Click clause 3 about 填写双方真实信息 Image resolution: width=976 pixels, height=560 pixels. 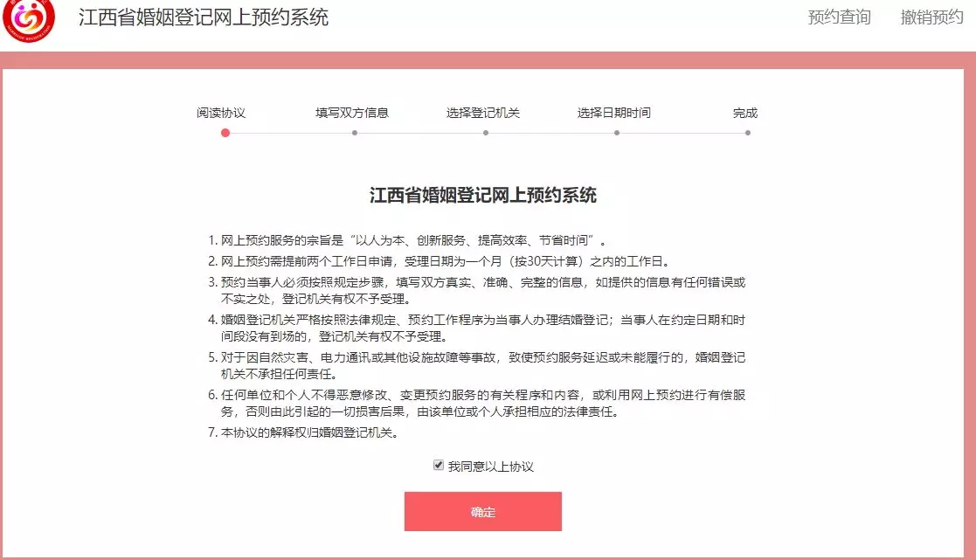pyautogui.click(x=477, y=291)
